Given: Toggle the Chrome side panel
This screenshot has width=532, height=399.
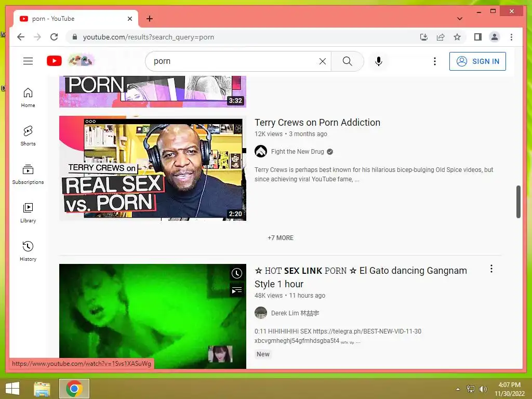Looking at the screenshot, I should [478, 37].
